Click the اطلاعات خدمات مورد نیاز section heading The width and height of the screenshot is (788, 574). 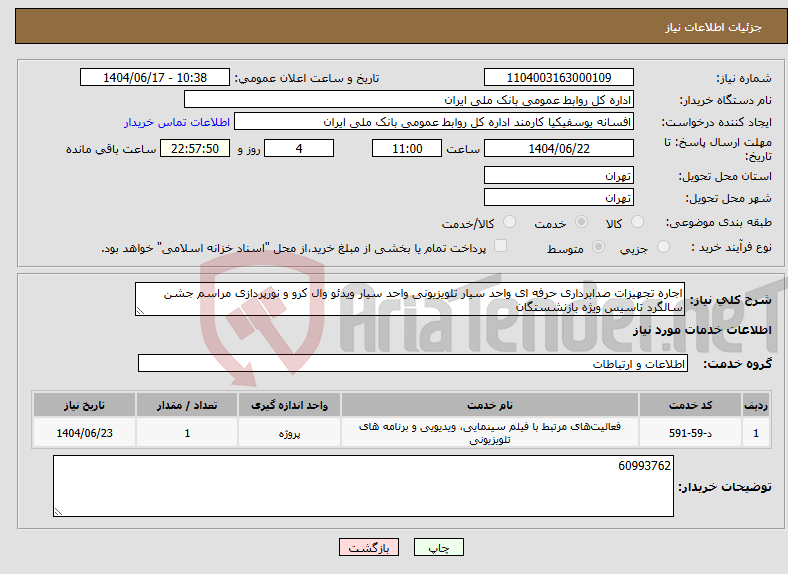tap(702, 330)
